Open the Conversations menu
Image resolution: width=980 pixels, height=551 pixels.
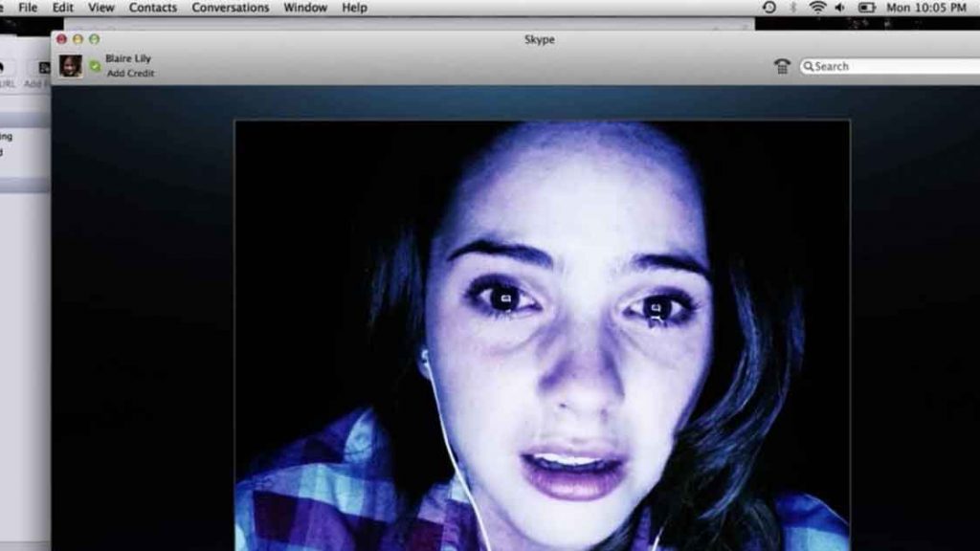pyautogui.click(x=230, y=8)
